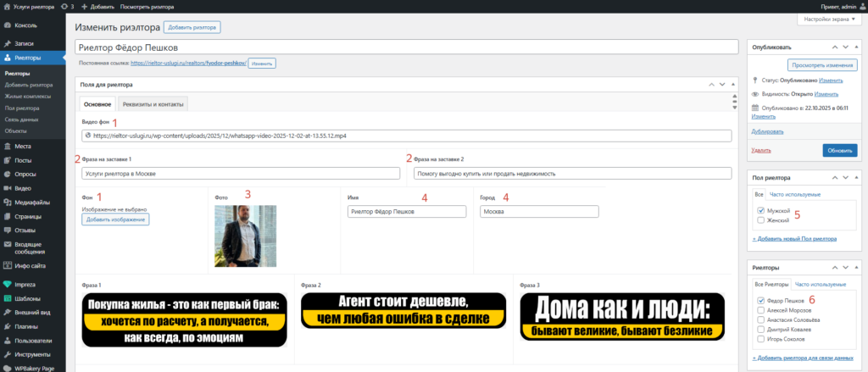Click the updates counter icon showing 3

64,7
